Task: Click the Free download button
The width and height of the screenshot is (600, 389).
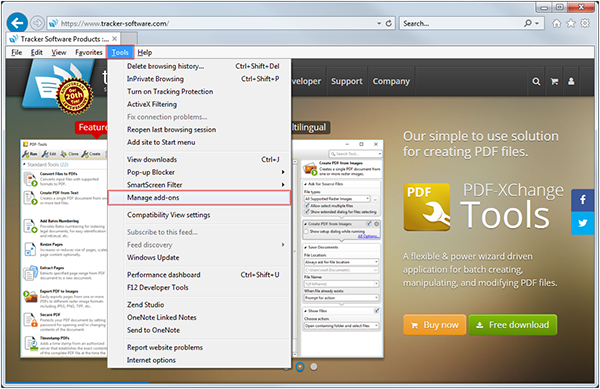Action: coord(512,325)
